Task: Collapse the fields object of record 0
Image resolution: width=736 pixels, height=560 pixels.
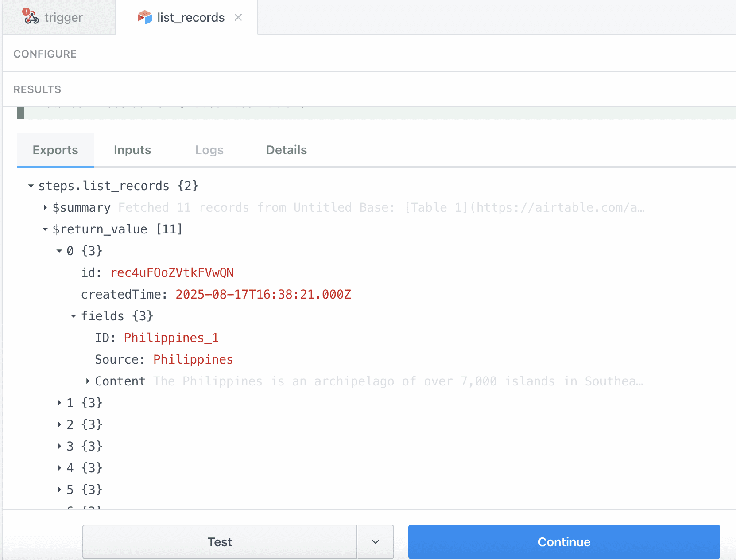Action: pos(73,316)
